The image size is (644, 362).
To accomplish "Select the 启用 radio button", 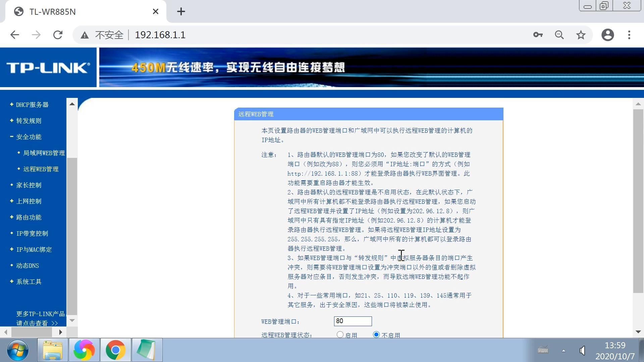I will pos(340,335).
